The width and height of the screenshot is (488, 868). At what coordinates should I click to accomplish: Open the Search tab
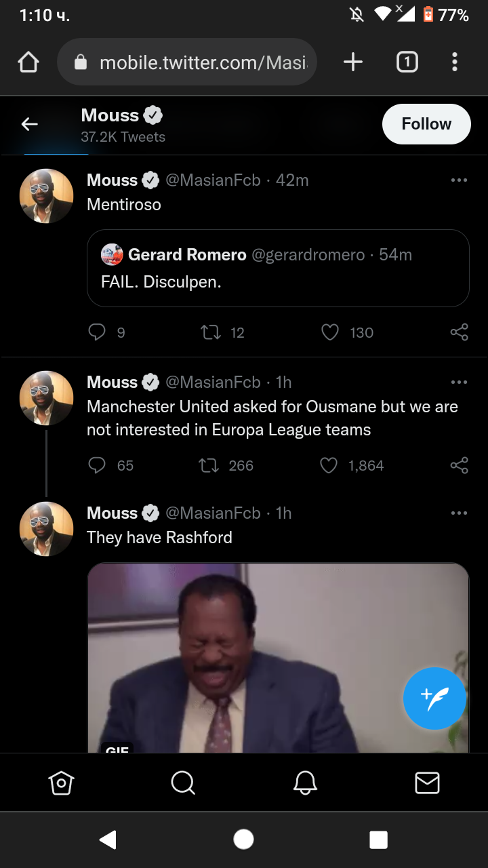(183, 783)
